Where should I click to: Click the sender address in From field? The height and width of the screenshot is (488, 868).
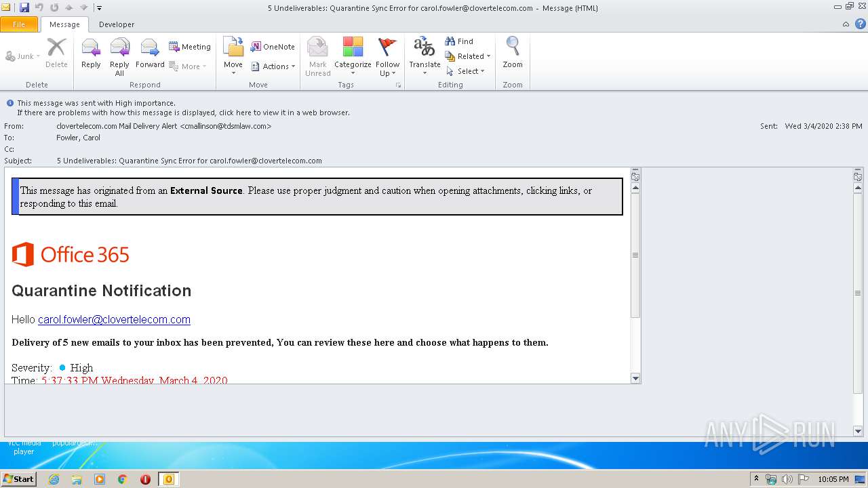coord(163,126)
